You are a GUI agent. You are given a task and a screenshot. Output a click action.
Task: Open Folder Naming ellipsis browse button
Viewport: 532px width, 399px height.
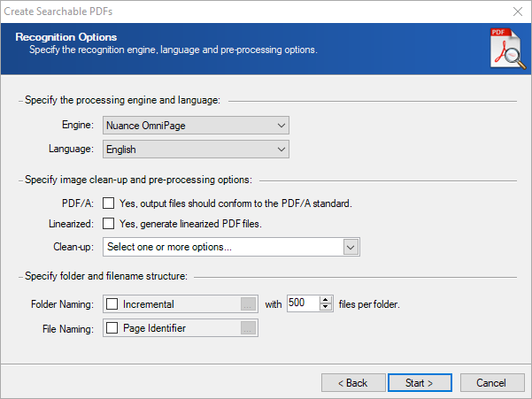pos(248,304)
